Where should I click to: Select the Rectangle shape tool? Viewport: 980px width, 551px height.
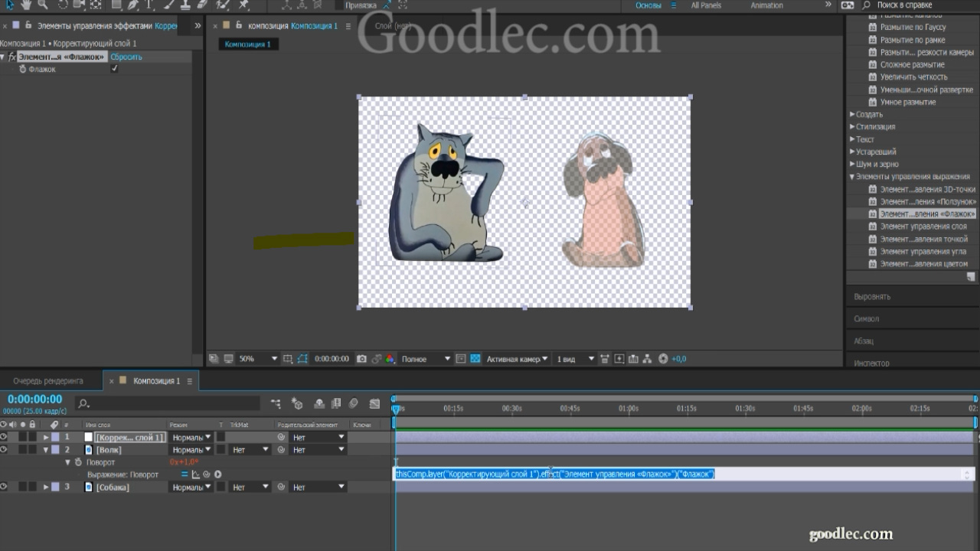click(x=116, y=5)
